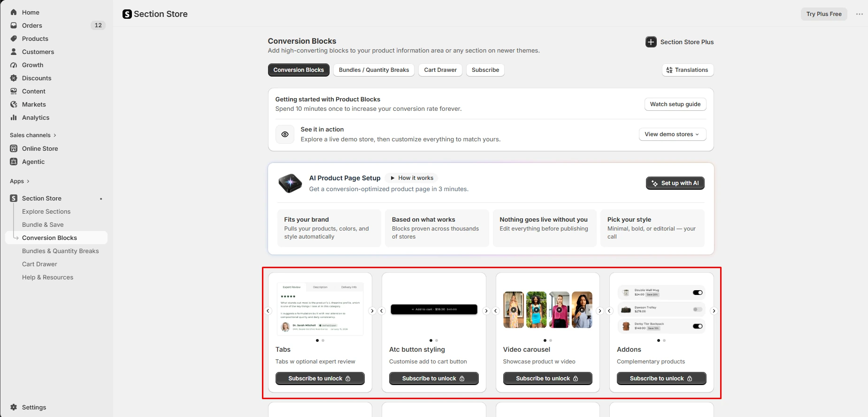Expand the View demo stores dropdown
The image size is (868, 417).
pyautogui.click(x=672, y=134)
